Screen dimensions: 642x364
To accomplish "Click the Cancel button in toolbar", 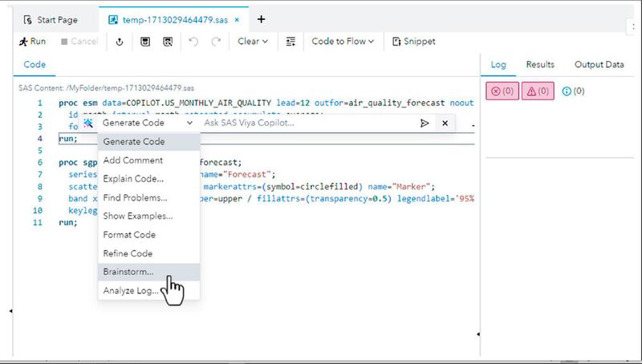I will tap(79, 42).
